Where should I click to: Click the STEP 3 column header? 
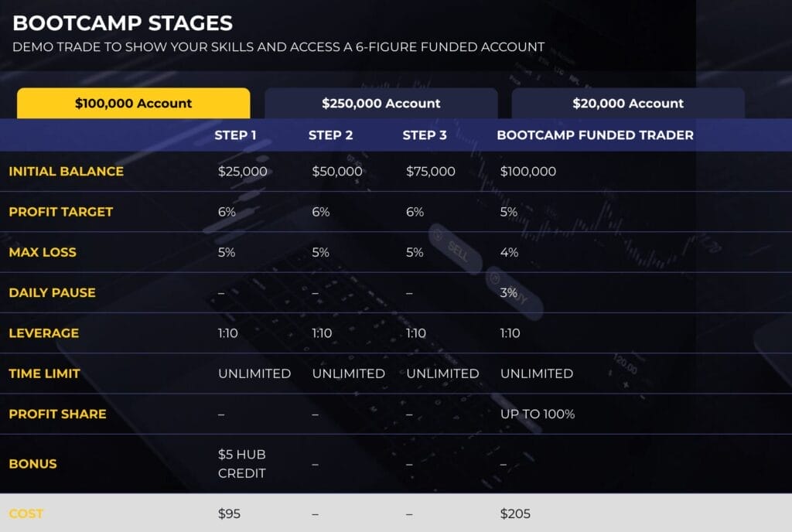[425, 135]
